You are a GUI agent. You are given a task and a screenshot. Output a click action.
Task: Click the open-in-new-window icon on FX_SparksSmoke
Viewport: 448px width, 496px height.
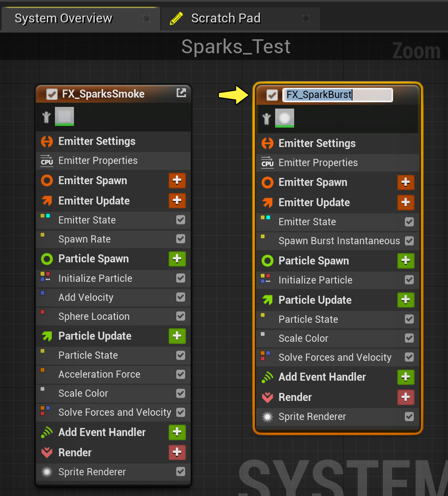coord(181,93)
